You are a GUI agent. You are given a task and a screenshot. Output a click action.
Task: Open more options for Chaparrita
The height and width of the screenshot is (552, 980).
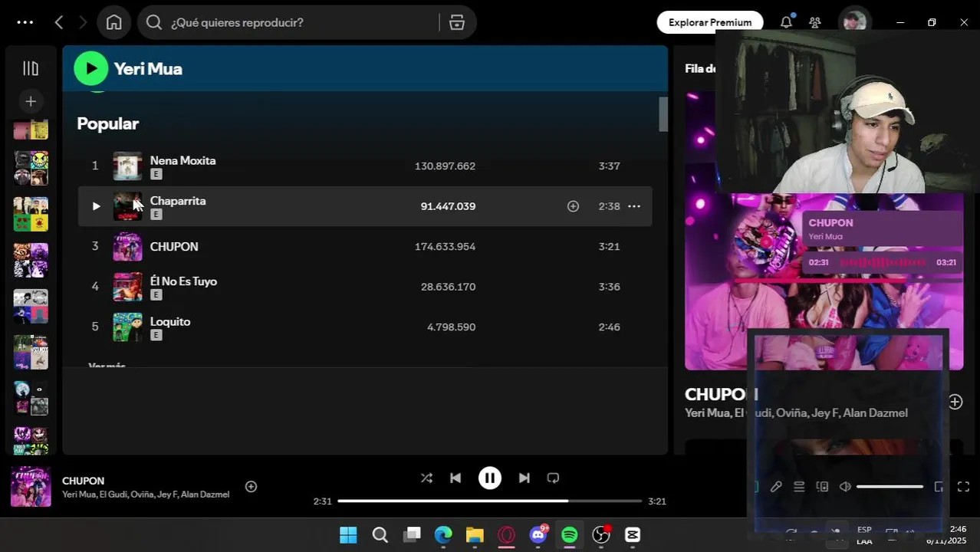634,206
